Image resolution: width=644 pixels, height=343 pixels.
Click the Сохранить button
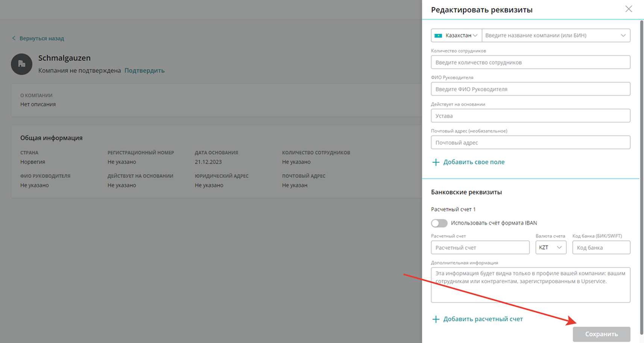pos(601,334)
